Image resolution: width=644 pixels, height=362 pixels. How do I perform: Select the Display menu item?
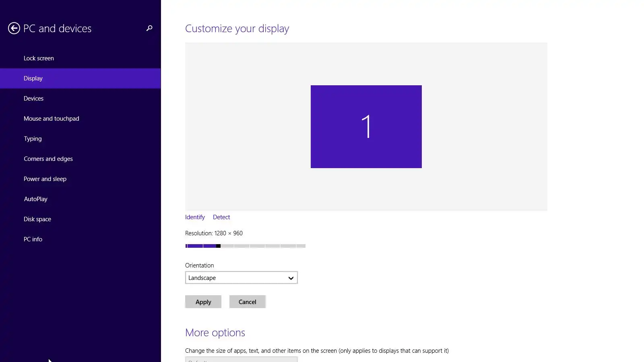pyautogui.click(x=80, y=78)
